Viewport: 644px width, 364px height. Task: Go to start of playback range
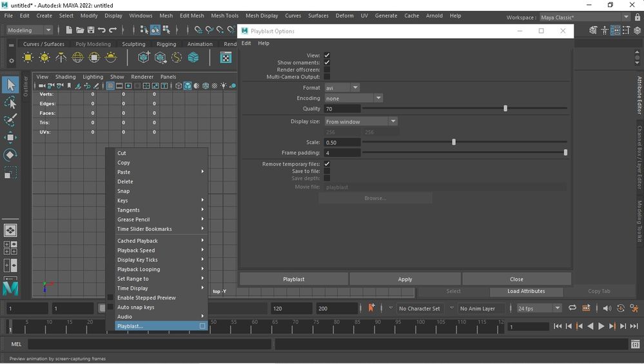(558, 326)
